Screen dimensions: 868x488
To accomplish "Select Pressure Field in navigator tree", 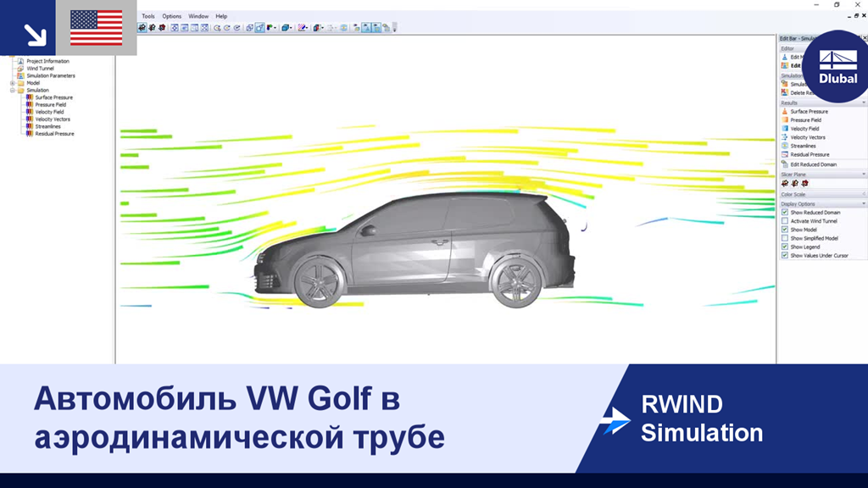I will 50,104.
